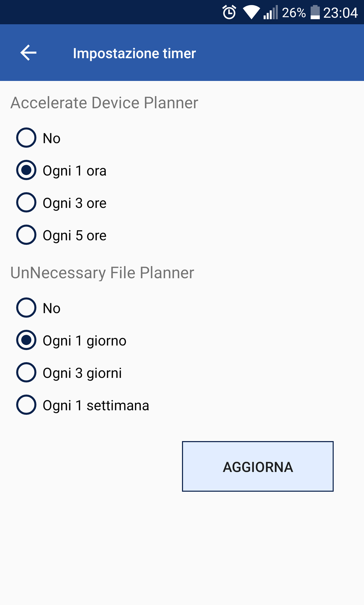The width and height of the screenshot is (364, 605).
Task: Pick the Ogni 5 ore radio circle
Action: [x=26, y=235]
